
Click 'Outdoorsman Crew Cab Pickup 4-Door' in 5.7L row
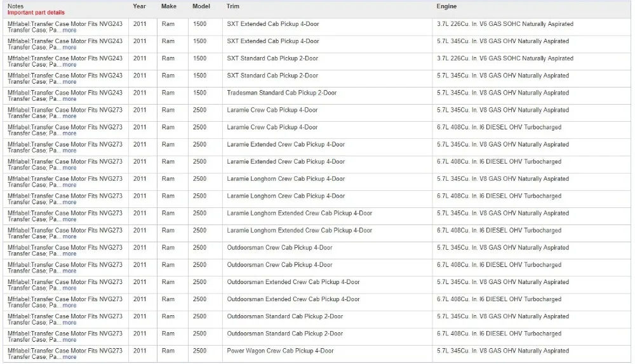[x=279, y=248]
